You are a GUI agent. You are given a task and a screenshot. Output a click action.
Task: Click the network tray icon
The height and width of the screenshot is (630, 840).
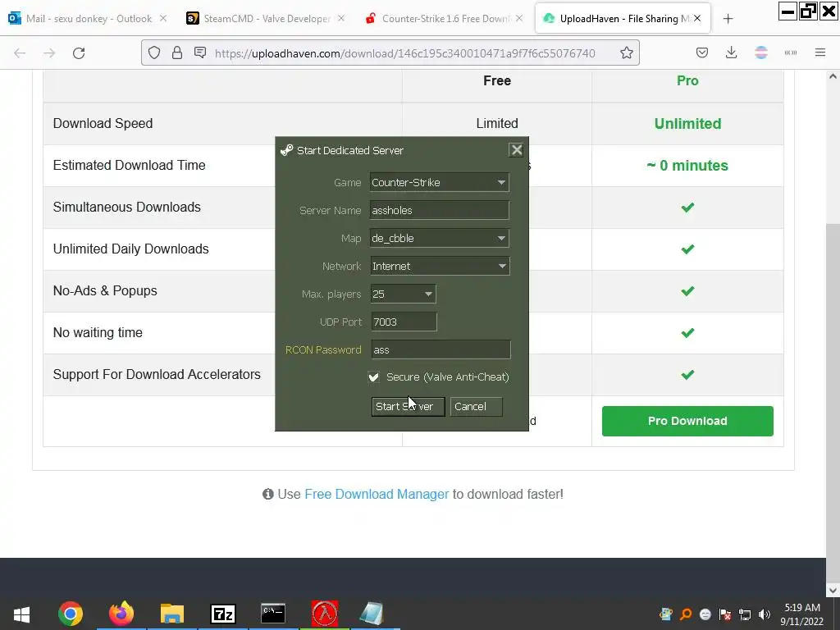click(745, 614)
